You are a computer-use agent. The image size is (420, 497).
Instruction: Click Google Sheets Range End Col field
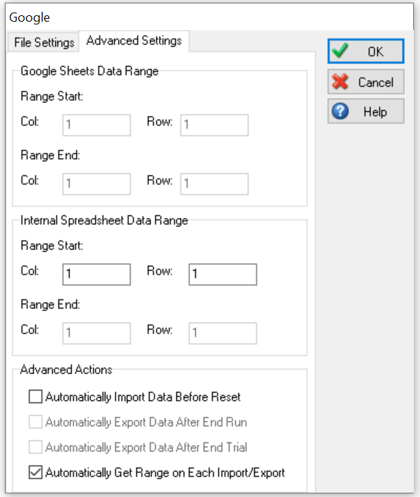(x=96, y=184)
